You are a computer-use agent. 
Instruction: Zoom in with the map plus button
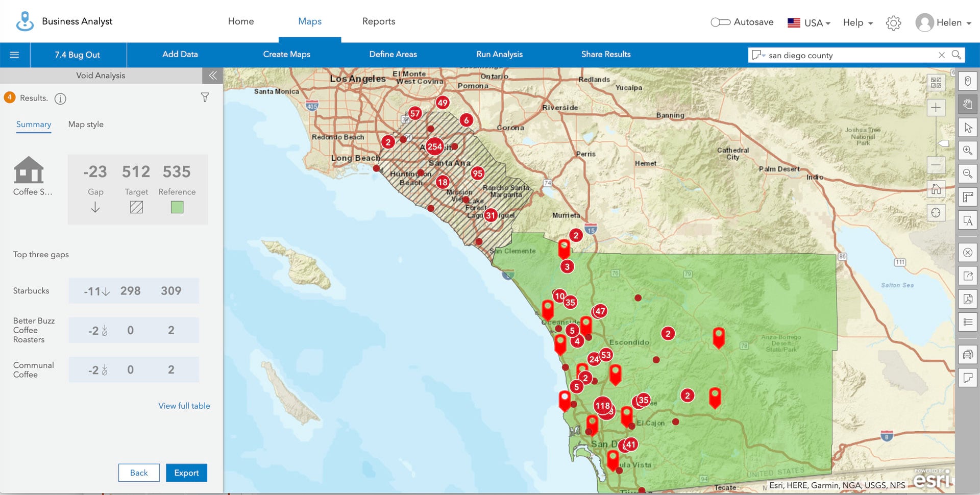936,108
